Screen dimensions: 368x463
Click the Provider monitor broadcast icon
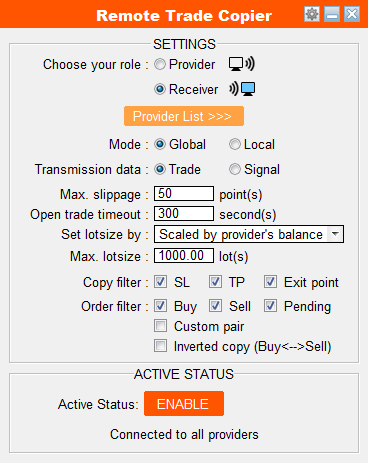click(242, 64)
